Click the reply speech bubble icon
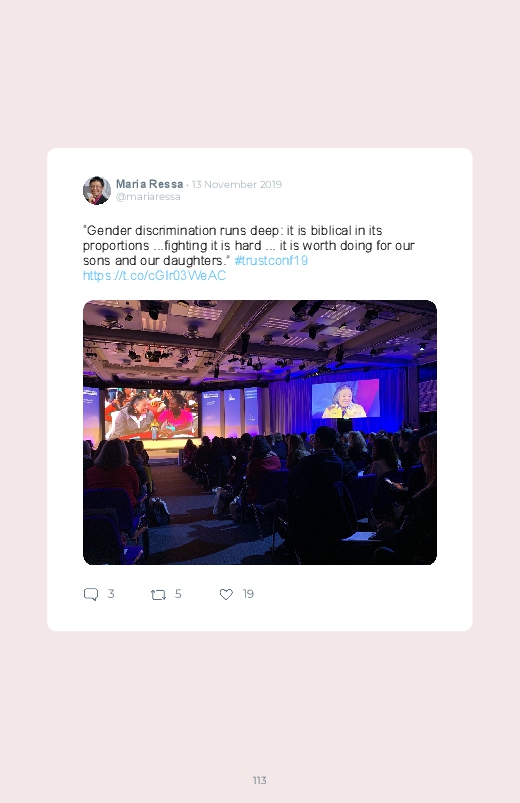The image size is (520, 803). [x=91, y=594]
